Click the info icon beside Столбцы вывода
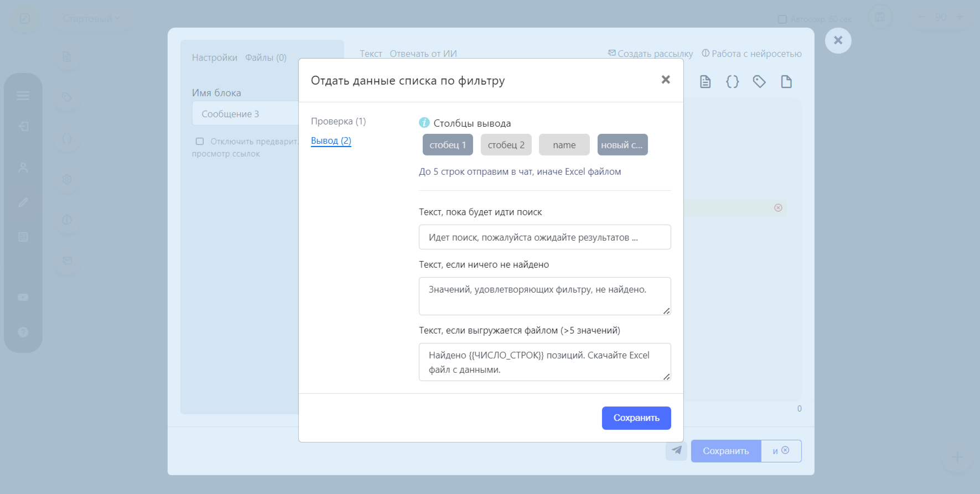 pos(424,123)
